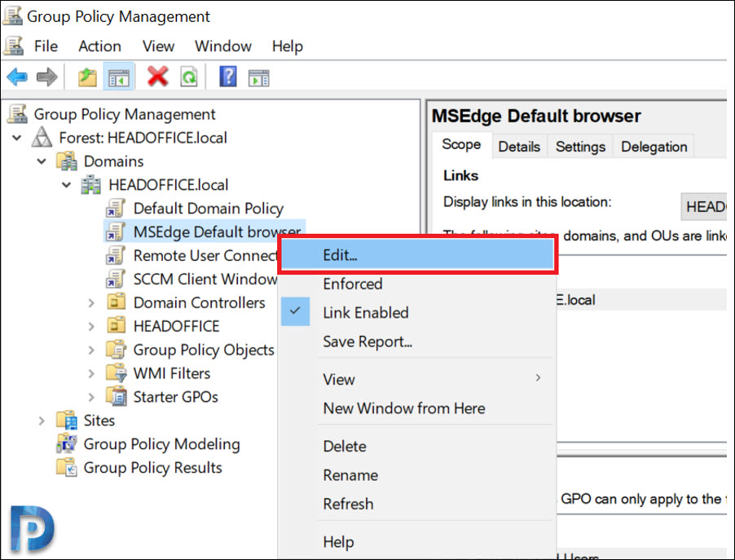Click the HEADOFFICE.local domain icon
This screenshot has height=560, width=735.
click(91, 185)
